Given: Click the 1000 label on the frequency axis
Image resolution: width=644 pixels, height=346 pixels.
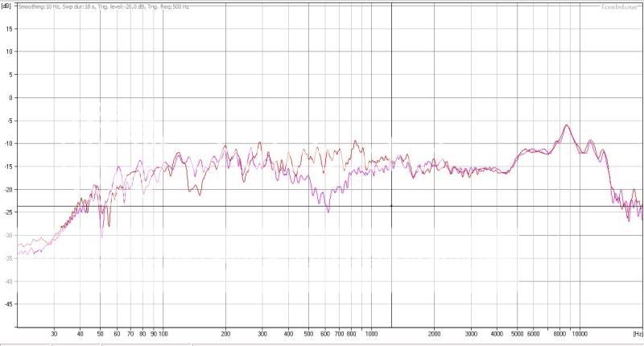Looking at the screenshot, I should pos(372,332).
